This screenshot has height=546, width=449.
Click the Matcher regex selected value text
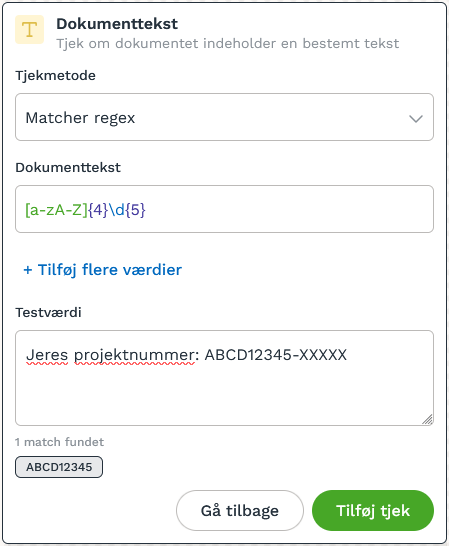80,118
